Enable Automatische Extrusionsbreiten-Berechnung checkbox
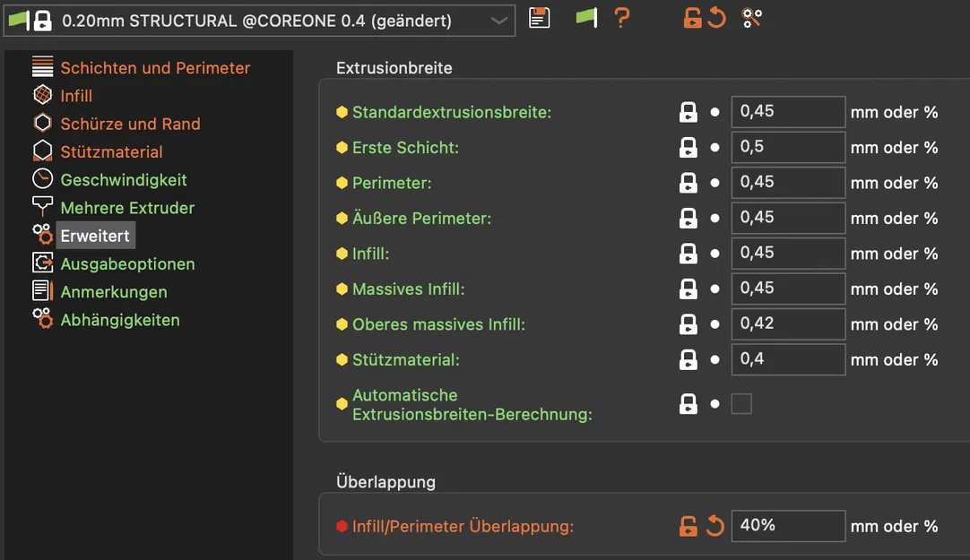Viewport: 970px width, 560px height. click(741, 404)
